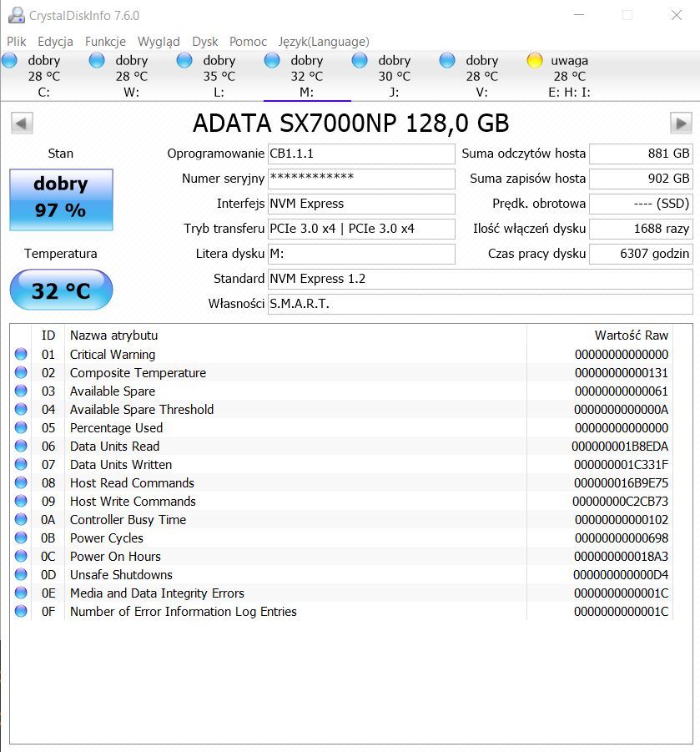The image size is (700, 752).
Task: Click the blue status orb for drive L:
Action: click(184, 60)
